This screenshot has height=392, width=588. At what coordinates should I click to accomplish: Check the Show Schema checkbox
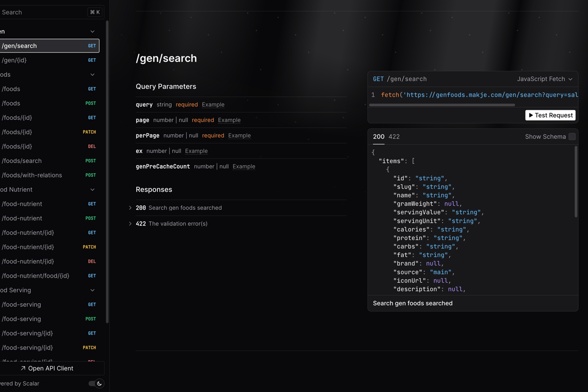pyautogui.click(x=572, y=137)
